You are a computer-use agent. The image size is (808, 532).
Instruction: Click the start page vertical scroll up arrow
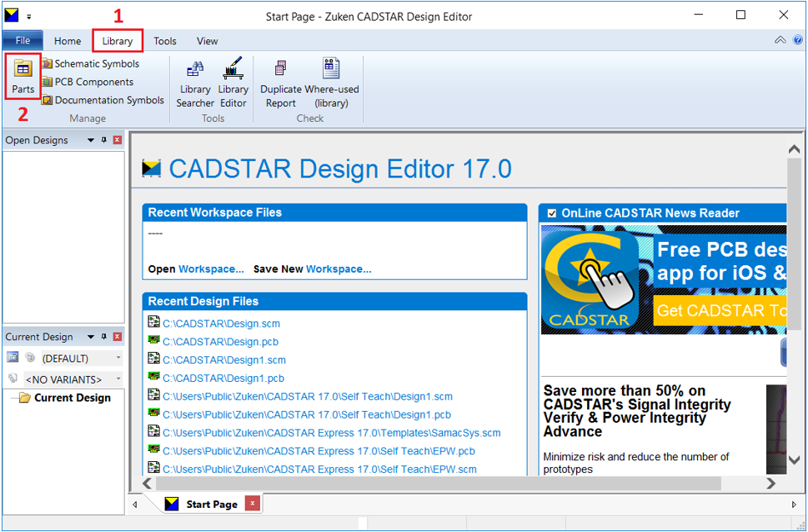pyautogui.click(x=794, y=150)
